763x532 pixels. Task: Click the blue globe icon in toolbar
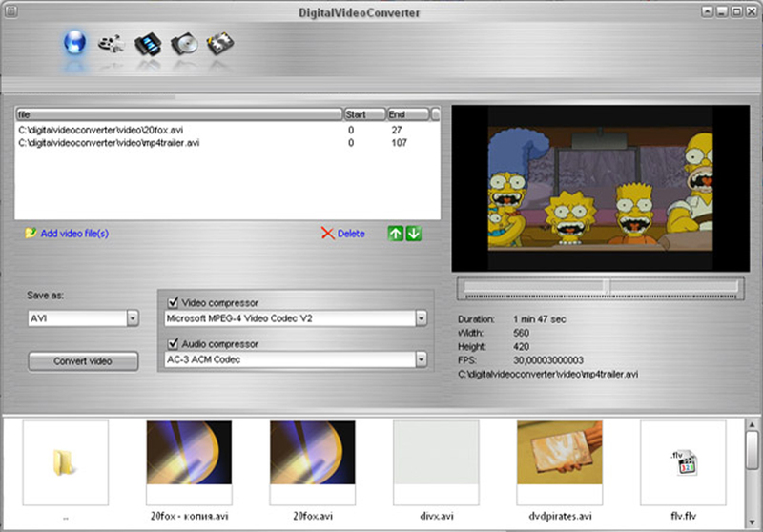tap(75, 42)
